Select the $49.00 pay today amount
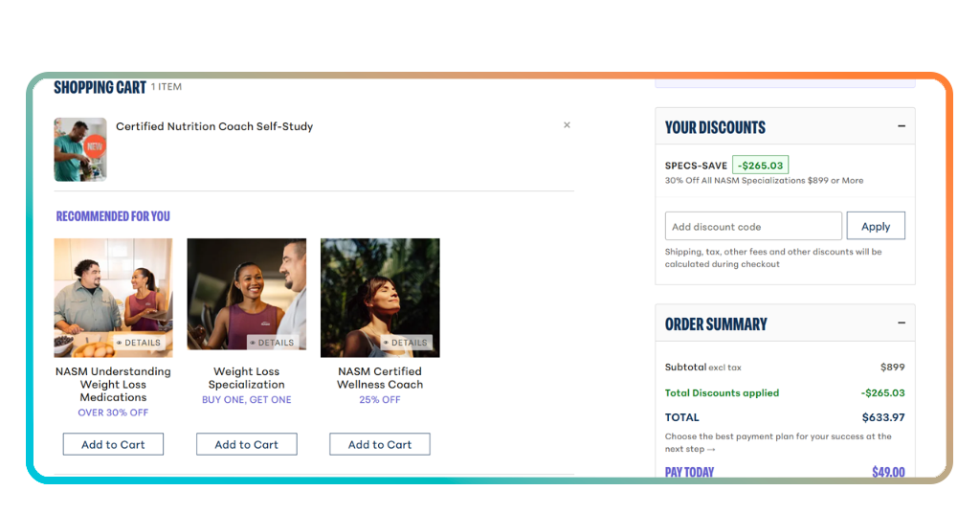 point(888,472)
